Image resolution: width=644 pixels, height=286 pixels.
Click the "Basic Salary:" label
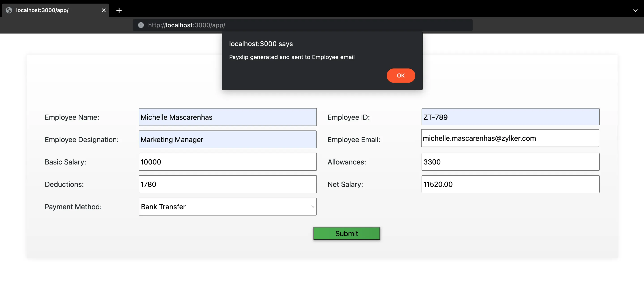65,162
